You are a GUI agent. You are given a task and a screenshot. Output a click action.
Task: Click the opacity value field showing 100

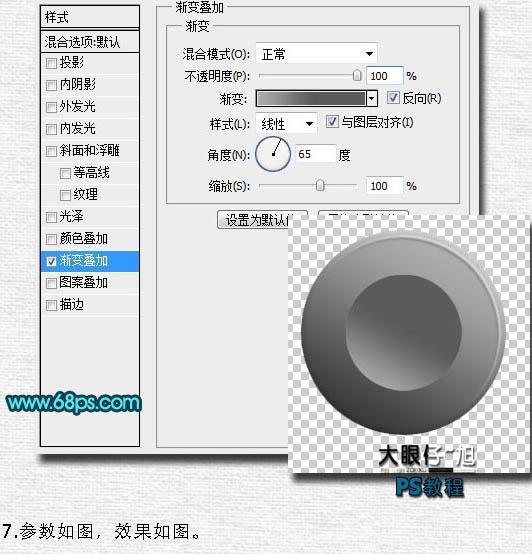pyautogui.click(x=385, y=76)
